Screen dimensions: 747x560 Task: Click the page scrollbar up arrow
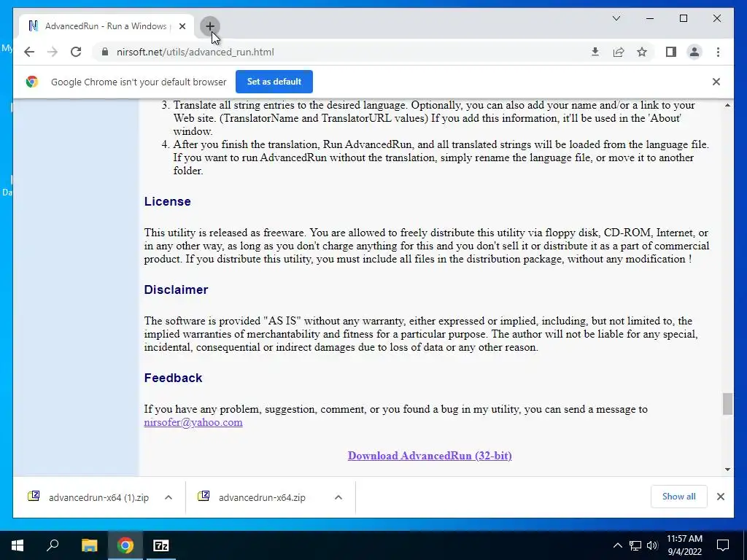[727, 105]
